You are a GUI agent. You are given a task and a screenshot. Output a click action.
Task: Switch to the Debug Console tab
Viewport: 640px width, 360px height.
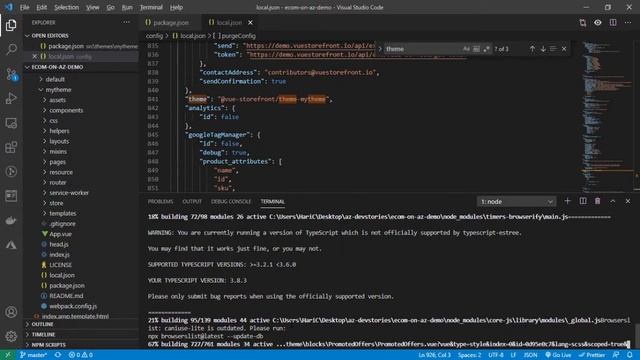coord(231,202)
